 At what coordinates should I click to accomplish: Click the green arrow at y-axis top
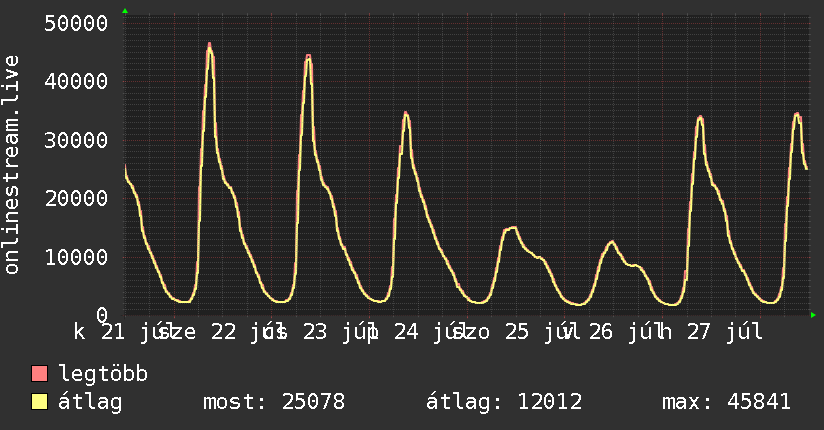(125, 11)
